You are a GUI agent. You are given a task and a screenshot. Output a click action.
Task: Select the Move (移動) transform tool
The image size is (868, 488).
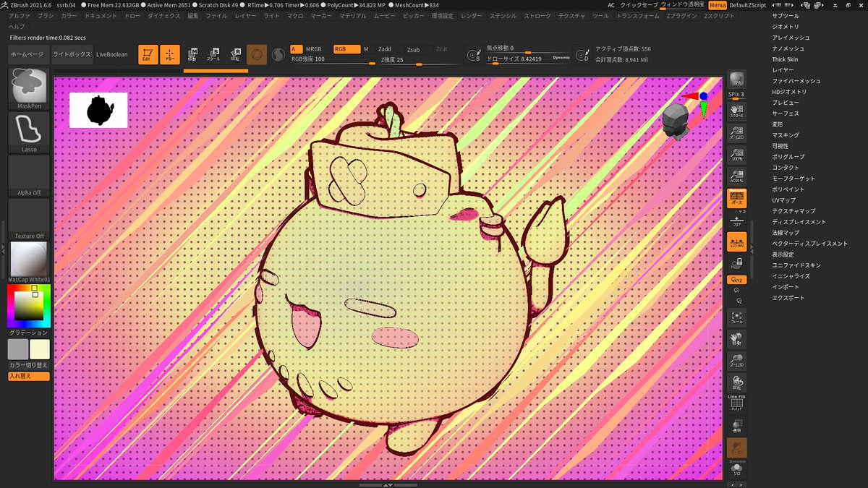tap(193, 54)
